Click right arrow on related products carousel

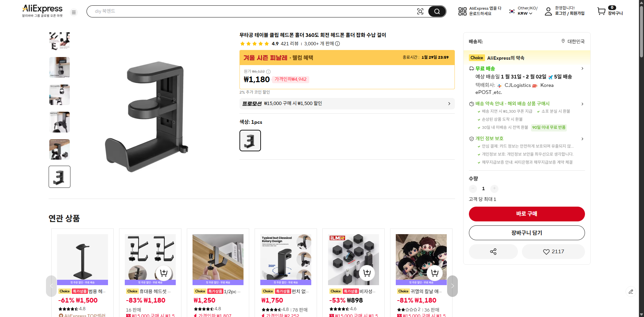452,286
